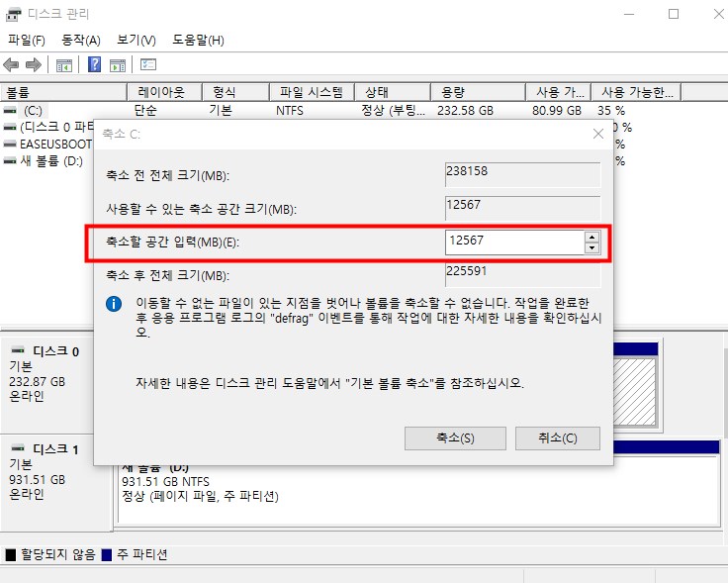Viewport: 728px width, 583px height.
Task: Decrease shrink size with down spinner arrow
Action: [591, 248]
